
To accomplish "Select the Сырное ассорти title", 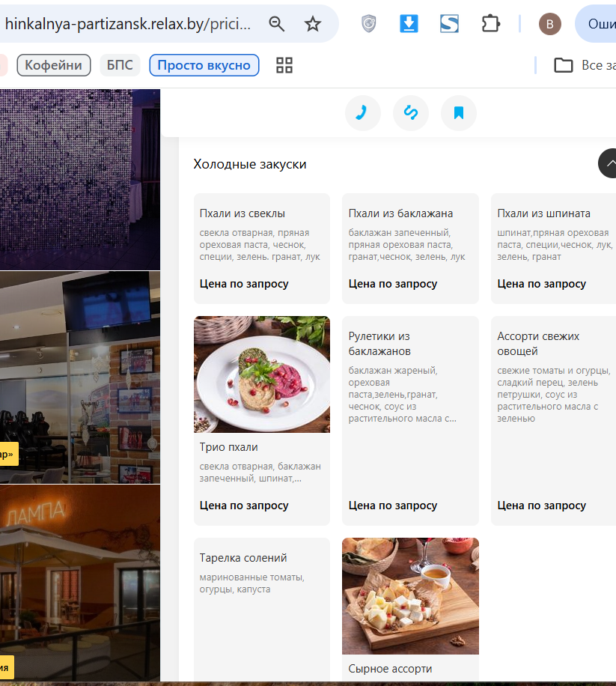I will click(x=390, y=669).
